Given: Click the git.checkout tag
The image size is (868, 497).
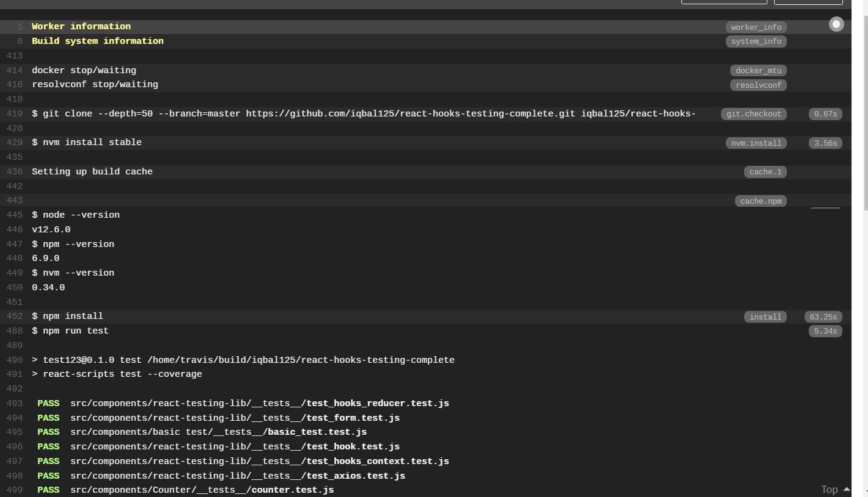Looking at the screenshot, I should (753, 114).
